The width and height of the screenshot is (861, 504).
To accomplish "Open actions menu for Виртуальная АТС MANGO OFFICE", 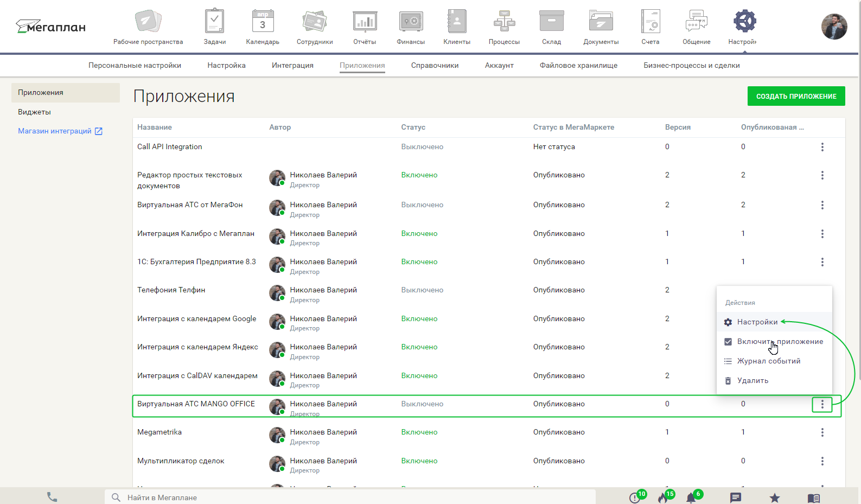I will click(x=822, y=404).
